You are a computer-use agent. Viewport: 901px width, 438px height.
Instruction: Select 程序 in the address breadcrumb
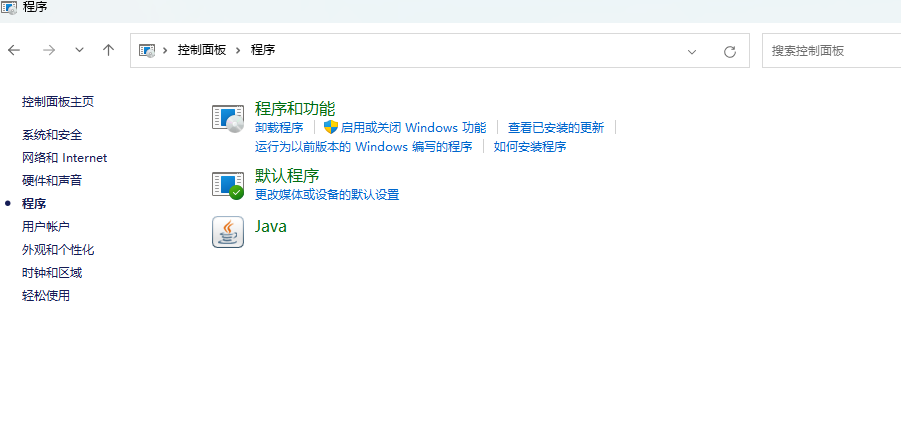click(263, 50)
